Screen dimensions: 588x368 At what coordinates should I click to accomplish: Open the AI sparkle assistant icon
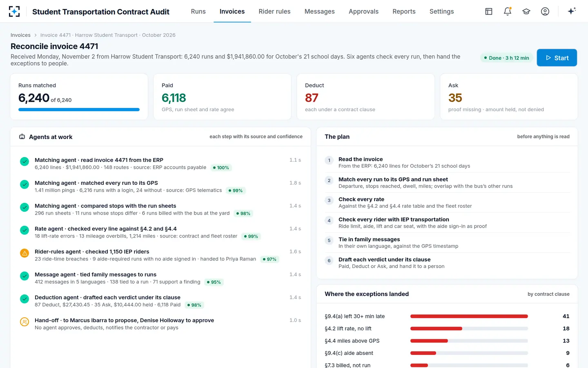[572, 11]
